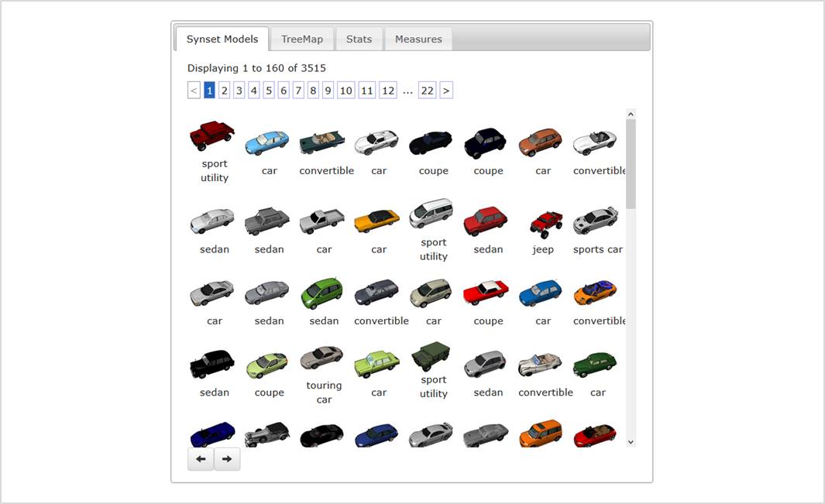Open the tan touring car model
825x504 pixels.
(322, 358)
